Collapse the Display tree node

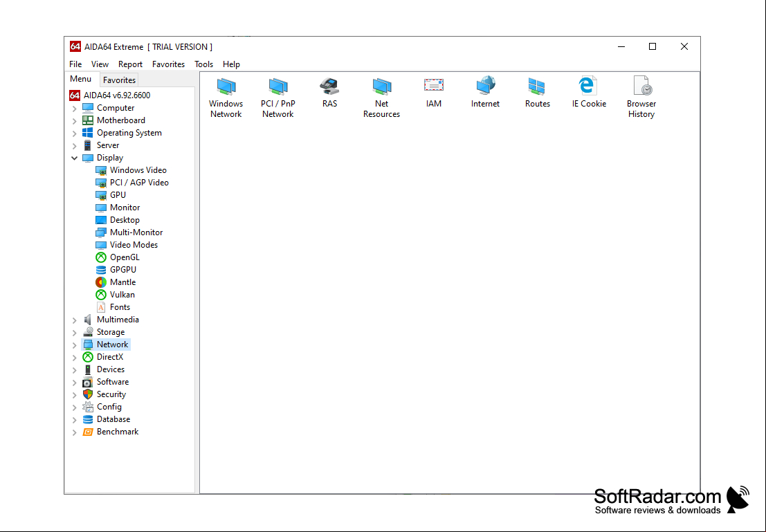(74, 158)
